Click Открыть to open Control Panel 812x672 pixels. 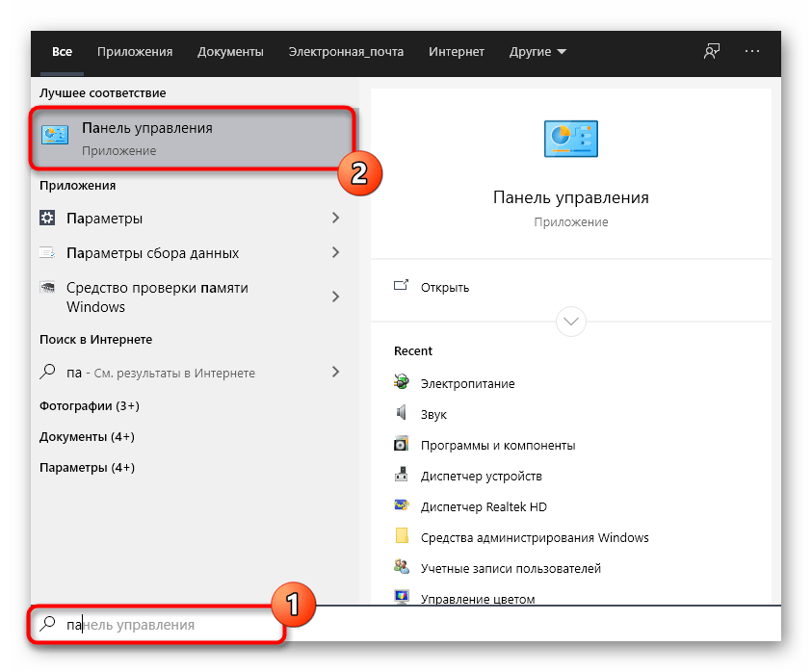(x=444, y=287)
